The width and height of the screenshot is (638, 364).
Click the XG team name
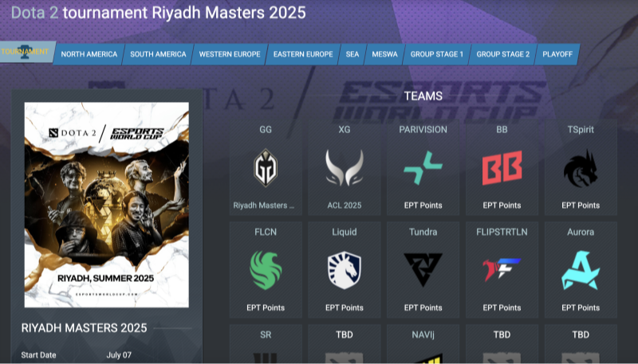tap(345, 130)
